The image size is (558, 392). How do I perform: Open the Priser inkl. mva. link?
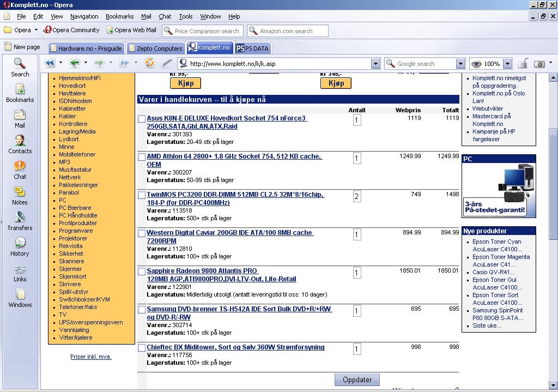pyautogui.click(x=91, y=357)
